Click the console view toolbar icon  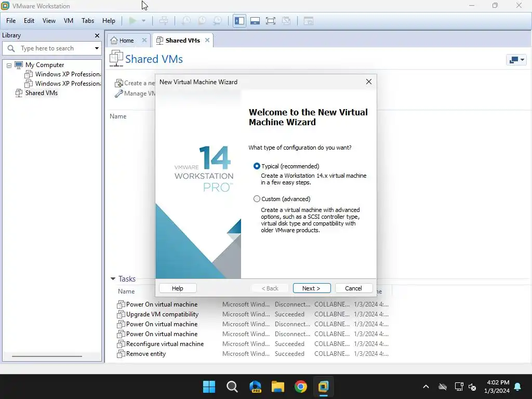(309, 21)
